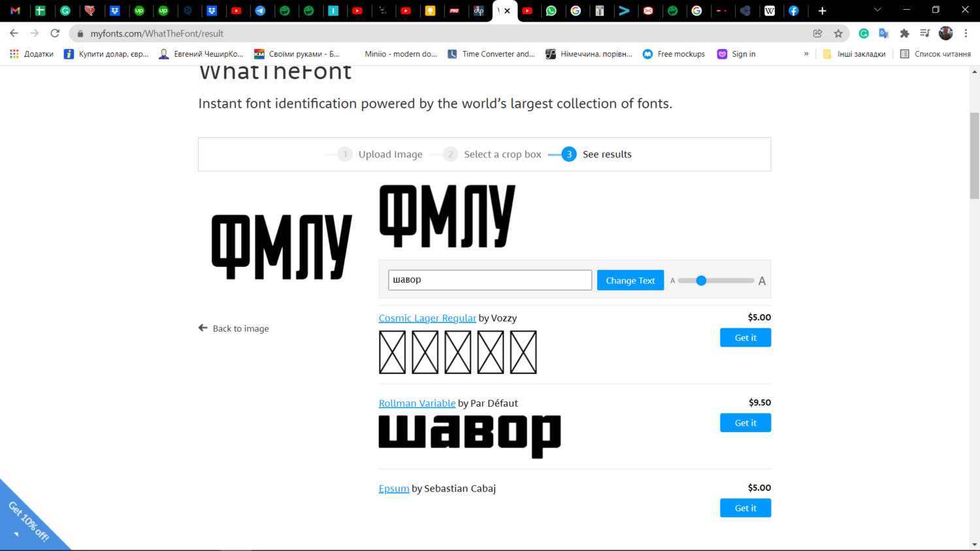
Task: Click the sample text field containing шавор
Action: coord(490,280)
